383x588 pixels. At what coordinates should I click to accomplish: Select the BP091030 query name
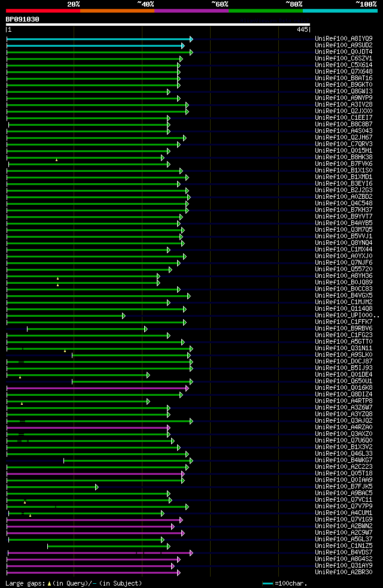23,19
